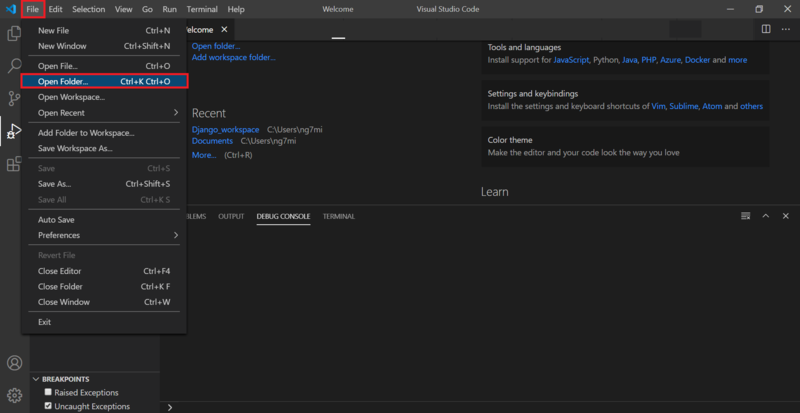800x413 pixels.
Task: Click the debug console input chevron
Action: click(x=170, y=407)
